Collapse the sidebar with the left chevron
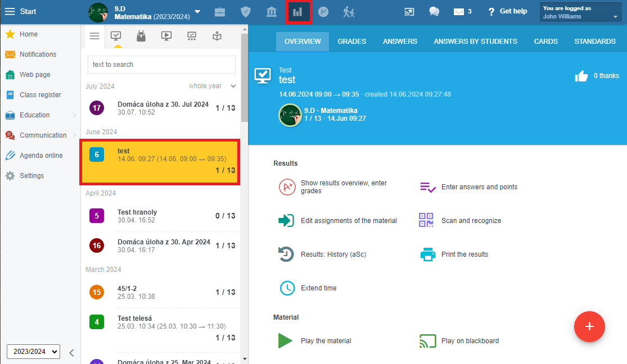 pos(71,353)
